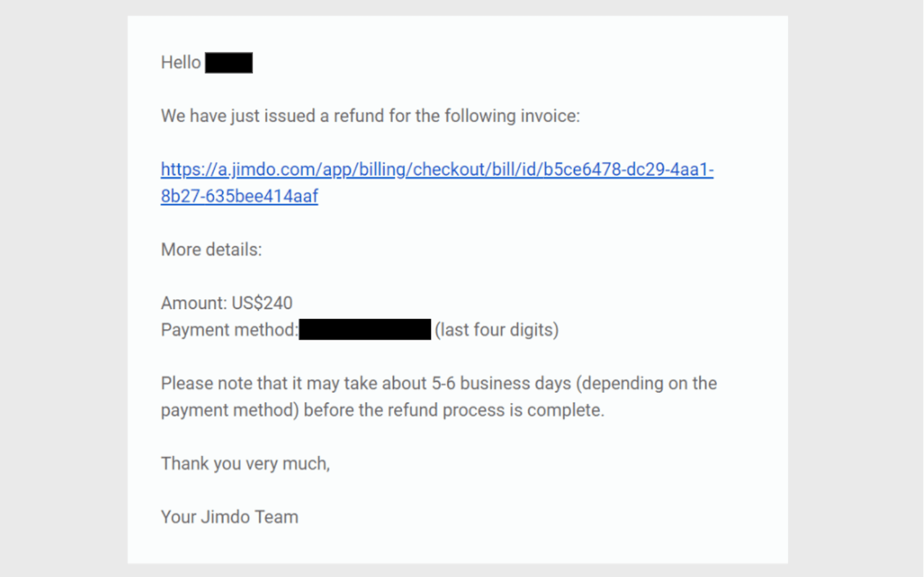Click the 'Thank you very much,' line
This screenshot has width=924, height=577.
click(245, 464)
